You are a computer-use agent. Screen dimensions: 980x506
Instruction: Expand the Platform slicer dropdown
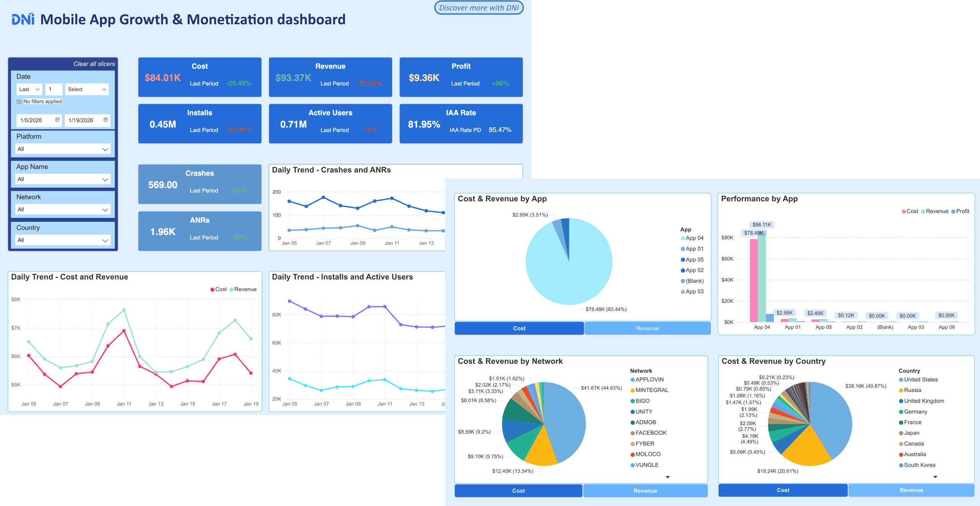click(x=63, y=149)
